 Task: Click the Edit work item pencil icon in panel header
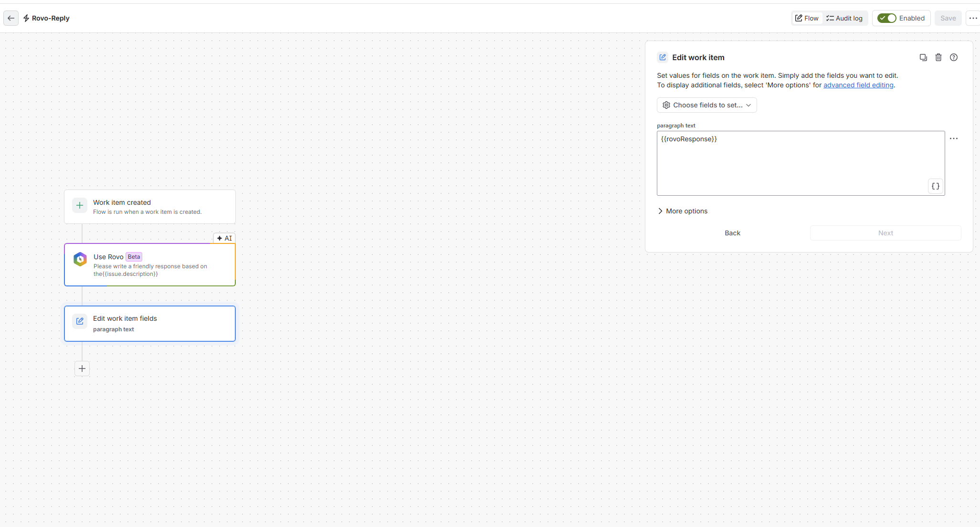click(663, 57)
